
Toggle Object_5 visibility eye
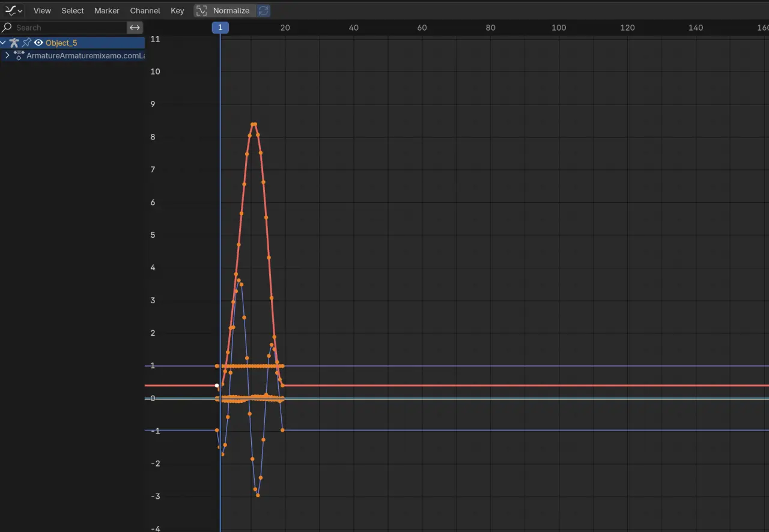pyautogui.click(x=38, y=43)
